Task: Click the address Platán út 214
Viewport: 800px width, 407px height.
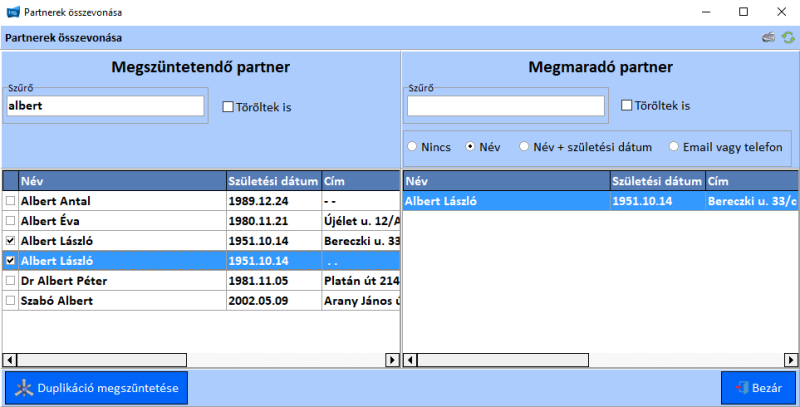Action: [x=361, y=281]
